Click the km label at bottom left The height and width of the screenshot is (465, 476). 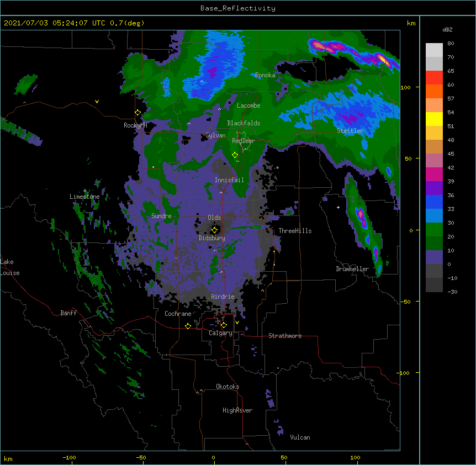tap(8, 458)
